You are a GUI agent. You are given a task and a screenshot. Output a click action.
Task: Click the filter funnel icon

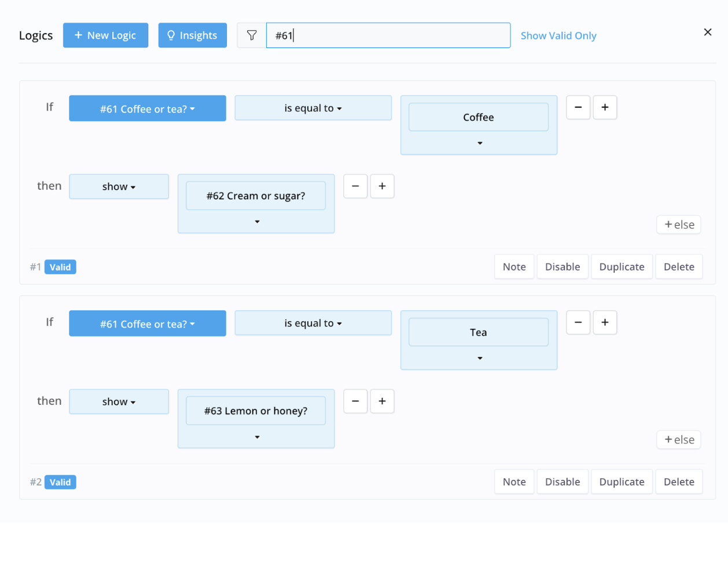(x=252, y=35)
